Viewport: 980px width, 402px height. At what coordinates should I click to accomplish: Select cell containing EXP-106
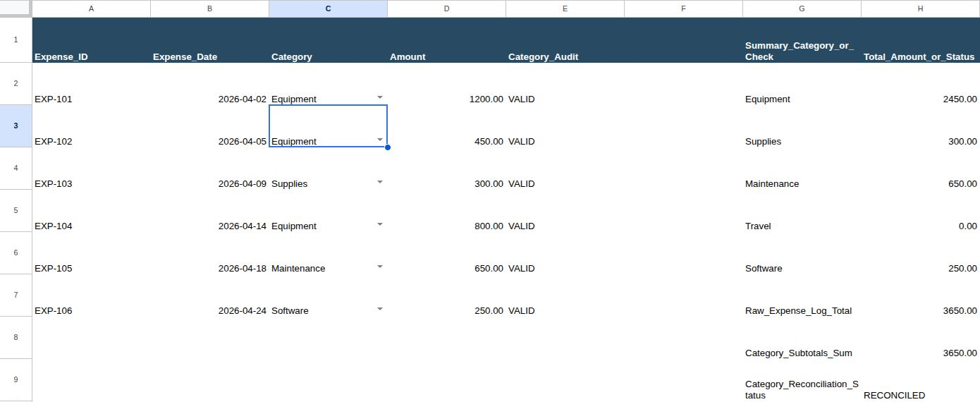[91, 296]
